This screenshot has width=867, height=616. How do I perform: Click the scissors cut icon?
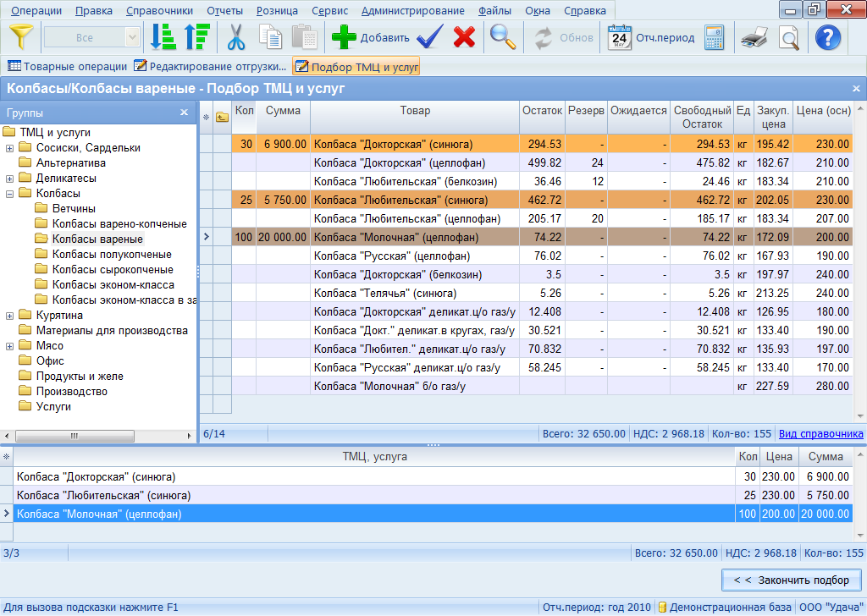pos(235,38)
